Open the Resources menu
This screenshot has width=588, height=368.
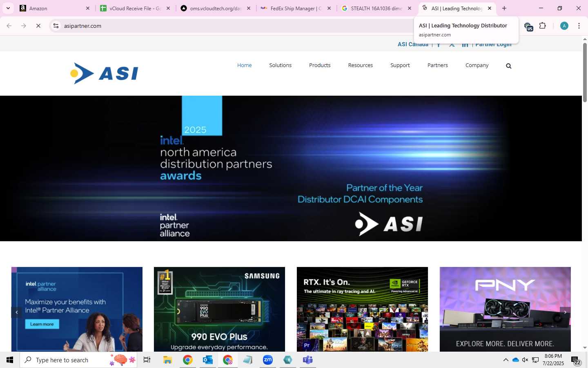(361, 65)
